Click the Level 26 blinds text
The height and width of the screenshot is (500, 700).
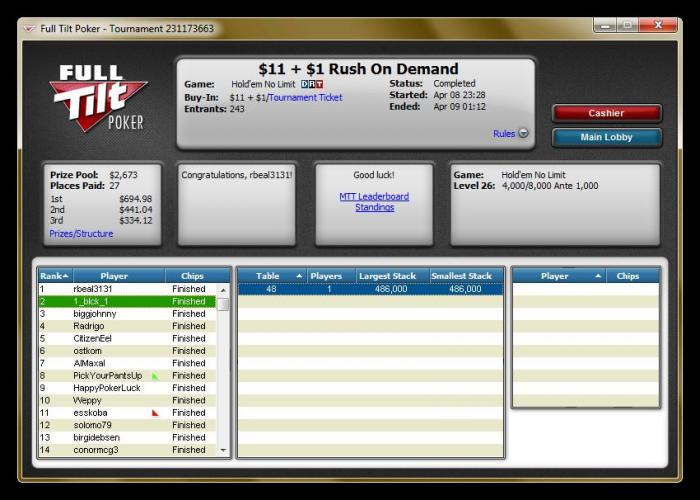pos(526,186)
